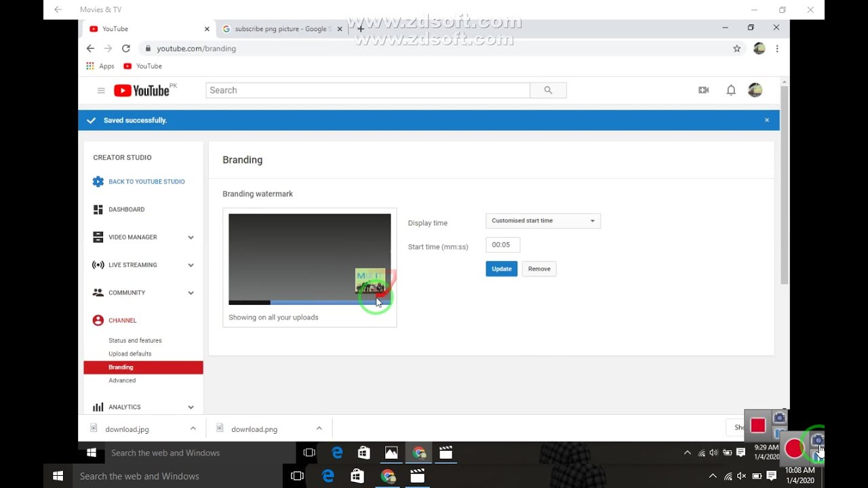
Task: Open Status and features page
Action: [135, 340]
